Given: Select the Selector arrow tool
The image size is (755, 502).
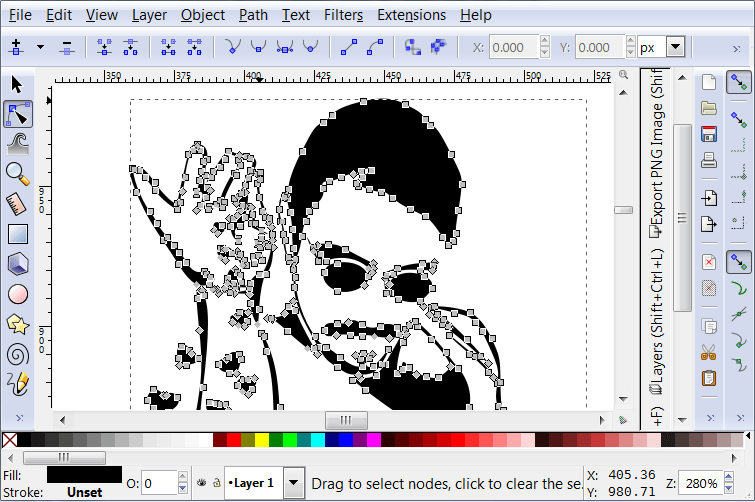Looking at the screenshot, I should 17,84.
